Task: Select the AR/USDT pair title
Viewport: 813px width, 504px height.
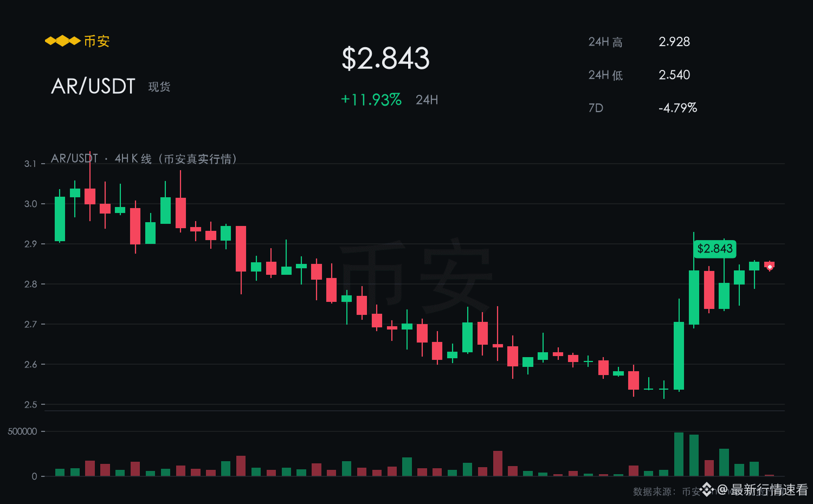Action: click(x=93, y=86)
